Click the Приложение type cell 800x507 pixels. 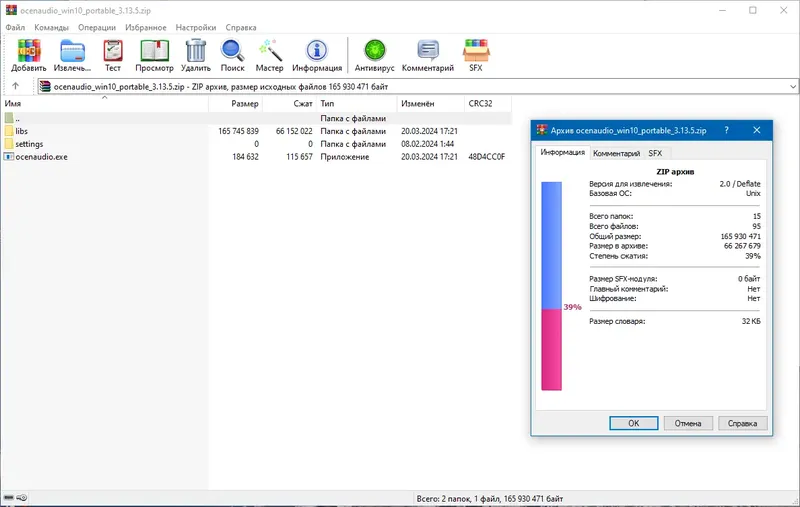[x=344, y=157]
